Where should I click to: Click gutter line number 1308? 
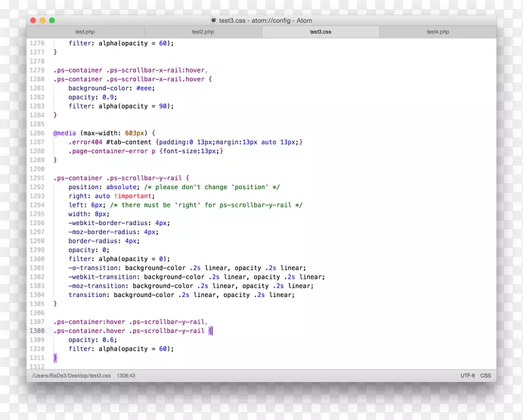37,331
